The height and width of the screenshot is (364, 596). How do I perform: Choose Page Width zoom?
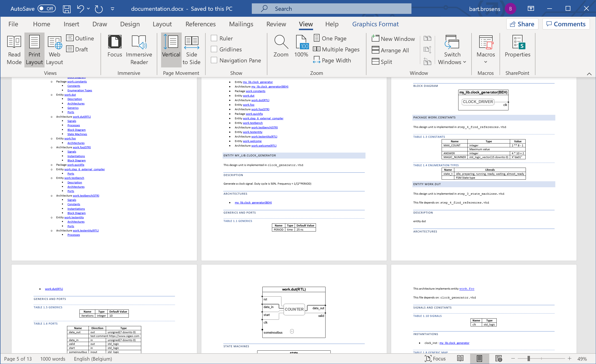pyautogui.click(x=332, y=61)
